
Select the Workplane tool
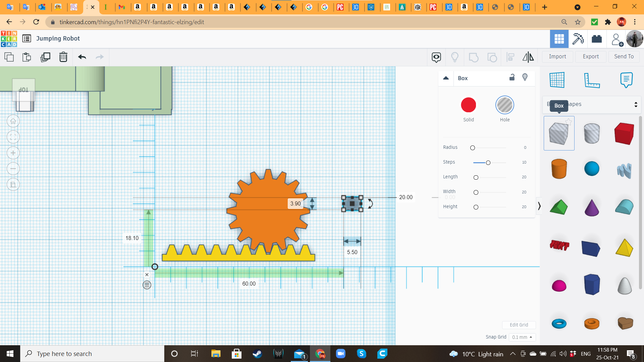click(x=557, y=80)
